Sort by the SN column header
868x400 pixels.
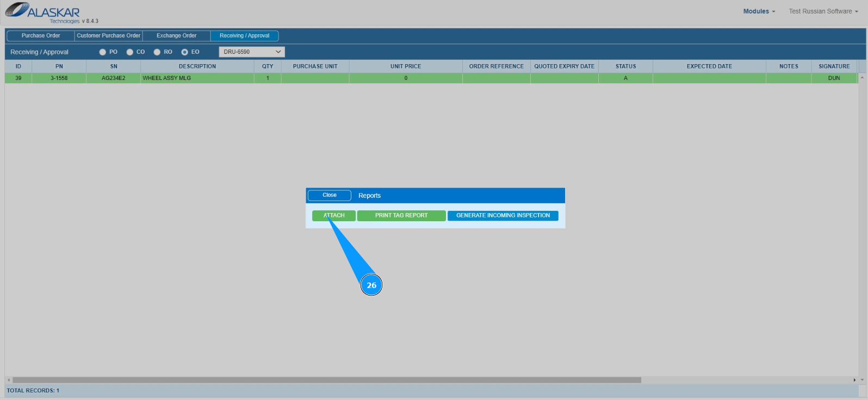pos(114,66)
